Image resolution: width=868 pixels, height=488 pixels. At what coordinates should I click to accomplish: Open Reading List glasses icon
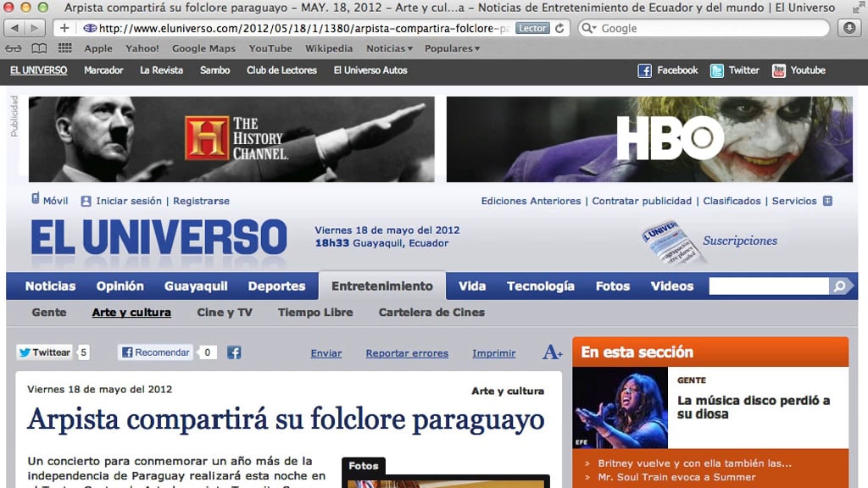[x=14, y=48]
